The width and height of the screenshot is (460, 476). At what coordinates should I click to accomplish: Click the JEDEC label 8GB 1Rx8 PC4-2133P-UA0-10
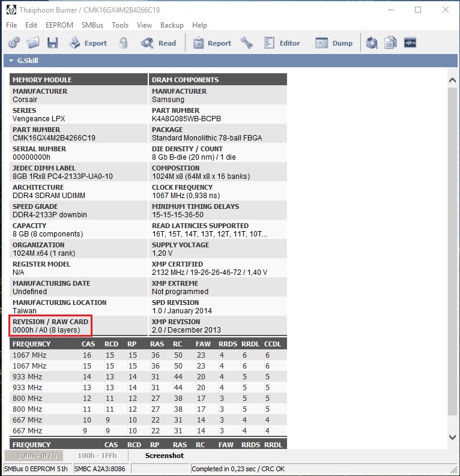[x=62, y=176]
